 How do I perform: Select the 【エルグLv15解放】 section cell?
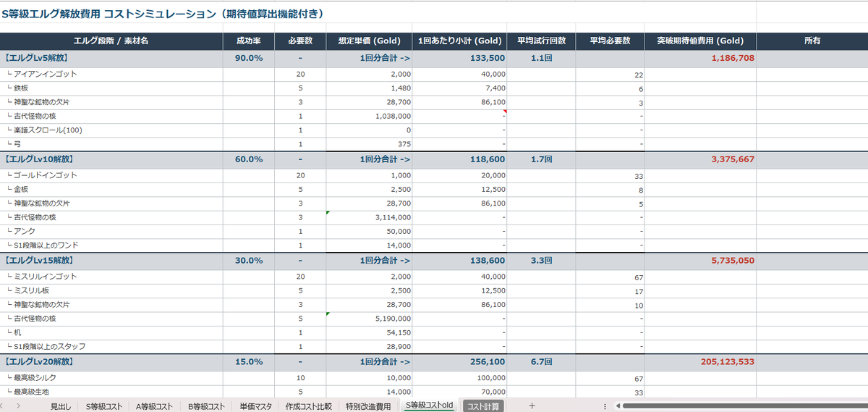[111, 261]
